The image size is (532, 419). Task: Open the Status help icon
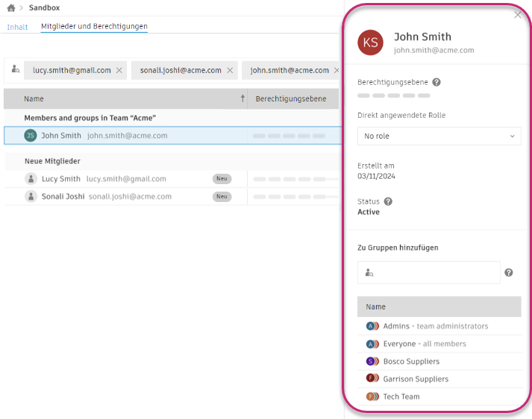pyautogui.click(x=388, y=202)
